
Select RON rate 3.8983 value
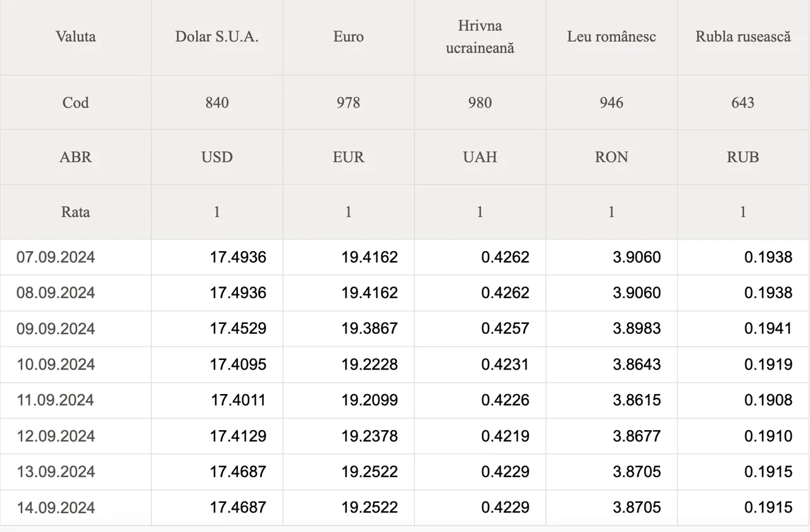pos(637,329)
